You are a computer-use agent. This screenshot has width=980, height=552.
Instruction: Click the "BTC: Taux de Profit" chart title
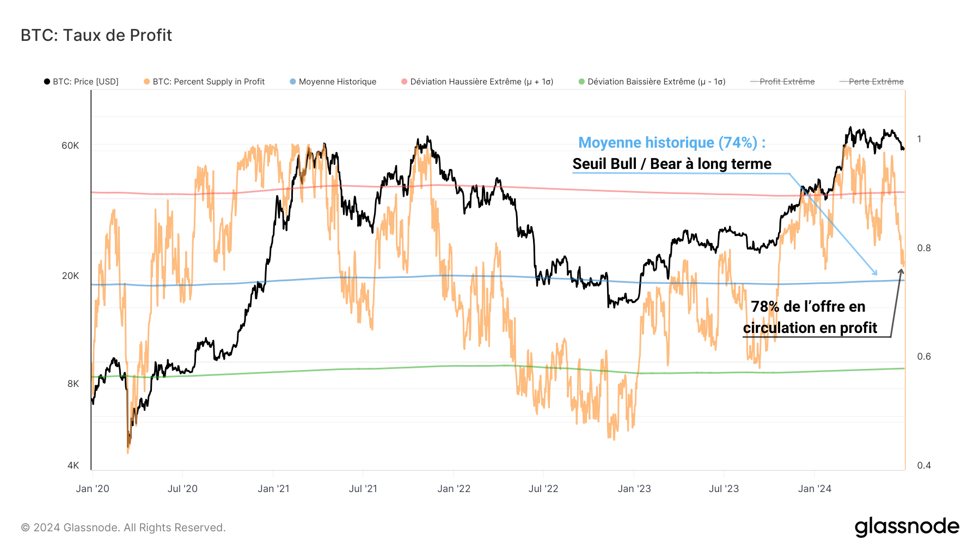[96, 35]
